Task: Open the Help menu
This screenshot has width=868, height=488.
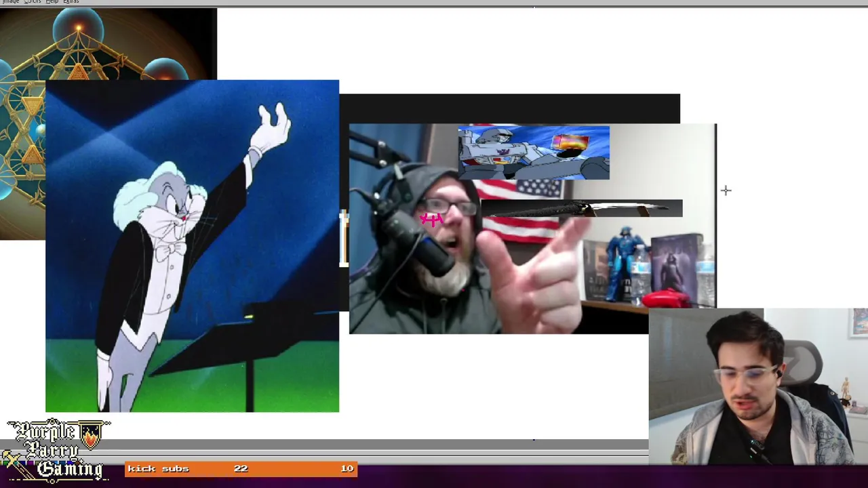Action: coord(52,2)
